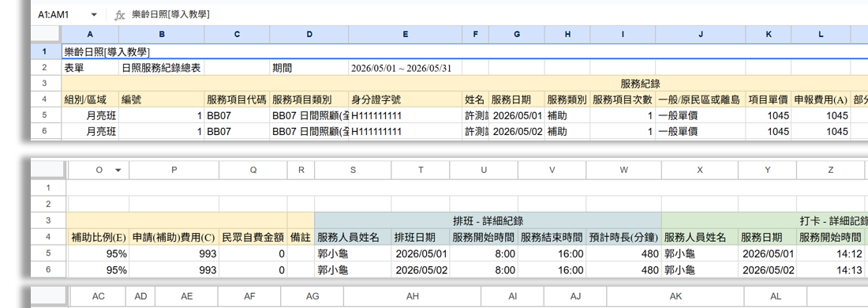Select column J header

pyautogui.click(x=700, y=34)
